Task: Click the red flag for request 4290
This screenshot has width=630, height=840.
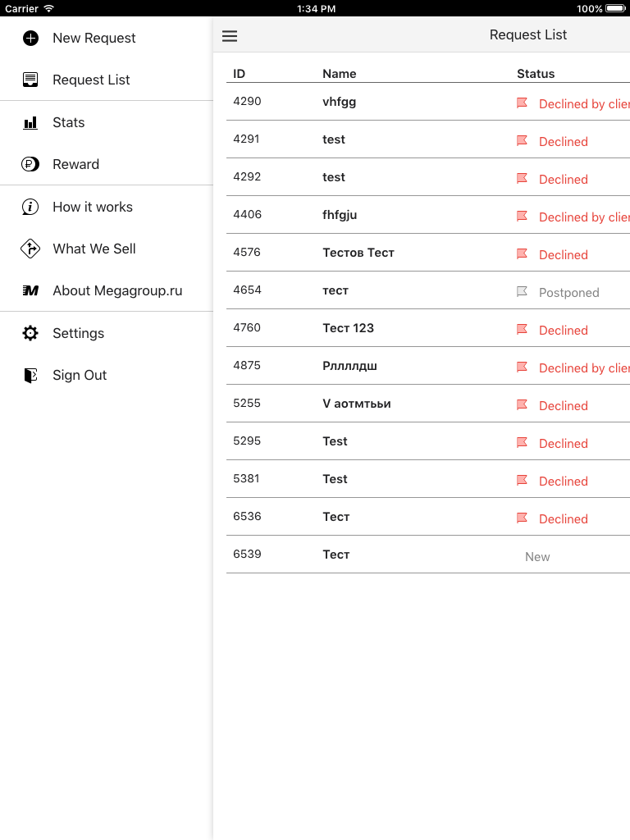Action: tap(522, 103)
